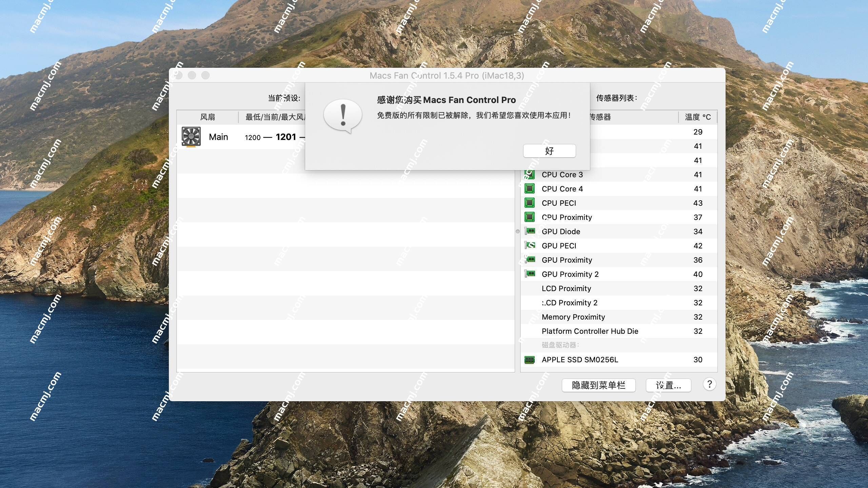This screenshot has height=488, width=868.
Task: Click the exclamation alert icon in dialog
Action: coord(343,116)
